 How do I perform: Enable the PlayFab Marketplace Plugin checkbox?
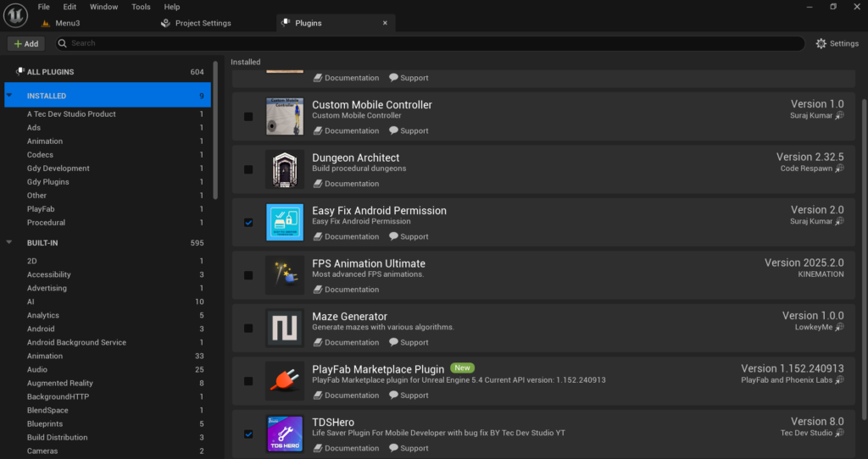(x=248, y=381)
